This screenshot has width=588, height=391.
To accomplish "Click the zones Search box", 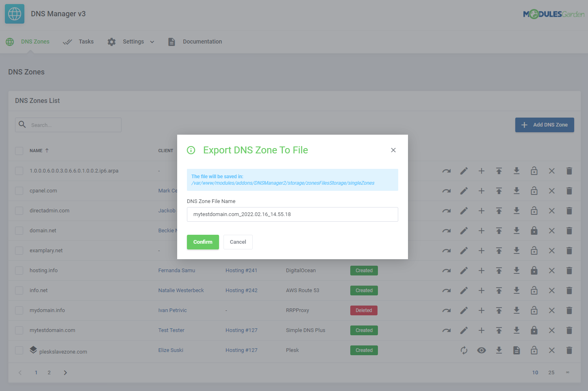I will 68,125.
